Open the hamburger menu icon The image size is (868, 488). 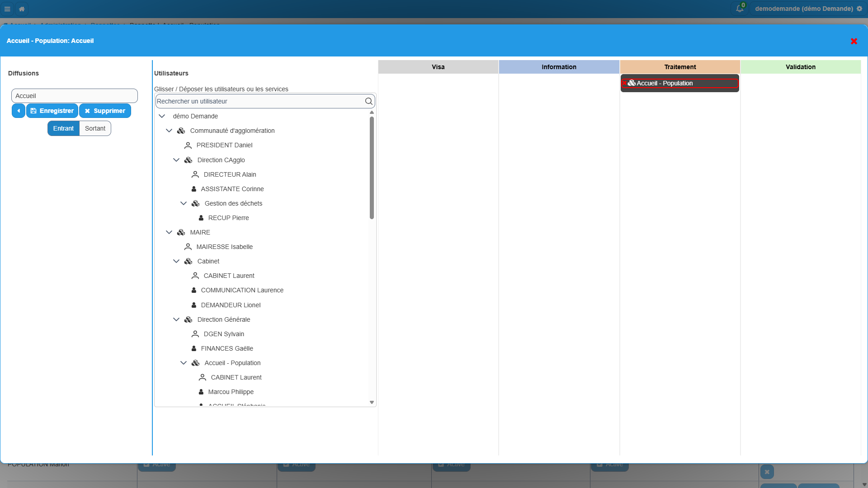click(x=7, y=9)
